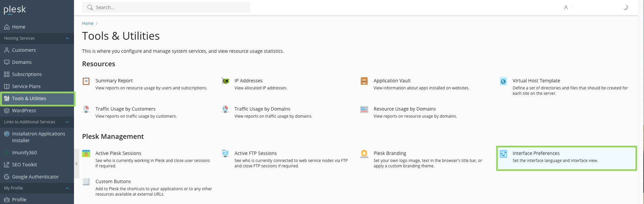The height and width of the screenshot is (204, 644).
Task: Collapse the My Profile sidebar section
Action: pos(67,188)
